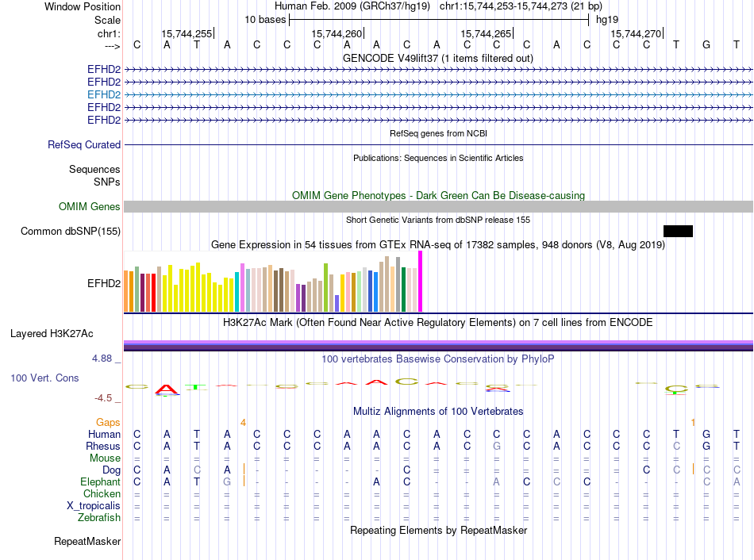Click the Common dbSNP(155) track label
This screenshot has height=560, width=754.
(71, 231)
